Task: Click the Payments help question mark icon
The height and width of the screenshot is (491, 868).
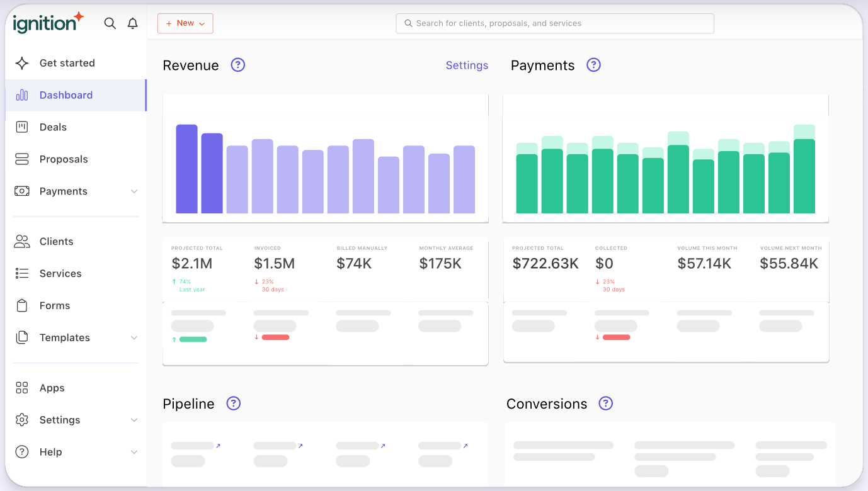Action: [593, 65]
